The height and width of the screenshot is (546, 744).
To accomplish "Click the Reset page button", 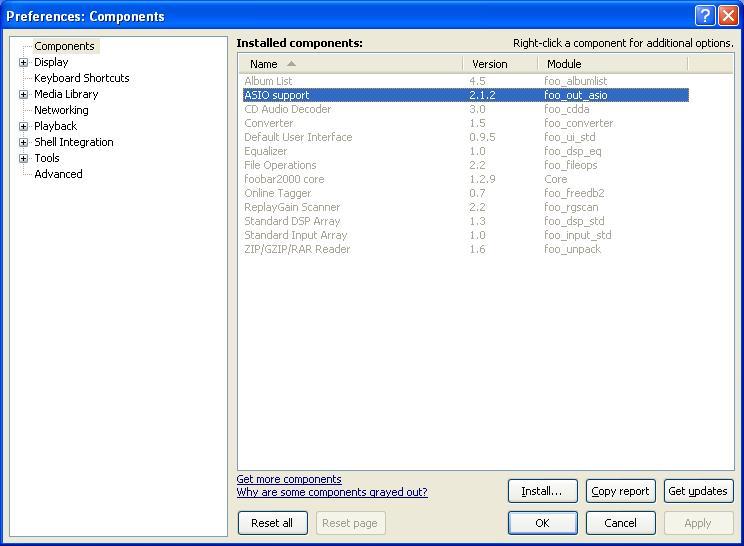I will (350, 523).
